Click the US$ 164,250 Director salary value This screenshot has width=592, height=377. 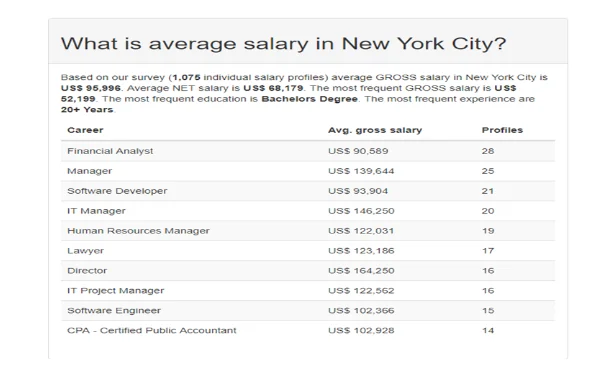coord(361,271)
